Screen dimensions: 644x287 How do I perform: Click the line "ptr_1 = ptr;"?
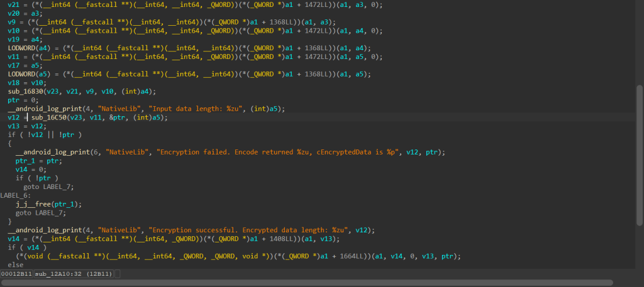tap(37, 161)
